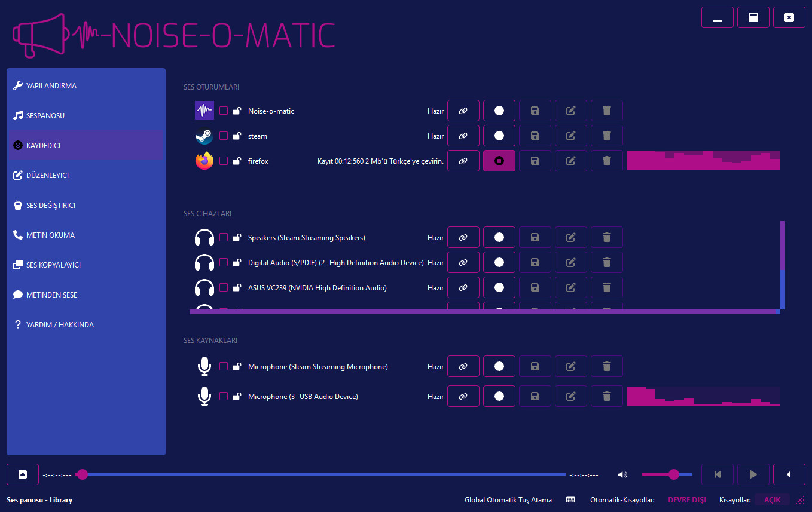Toggle Otomatik-Kısayollar DEVRE DIŞI switch
The width and height of the screenshot is (812, 512).
point(686,500)
